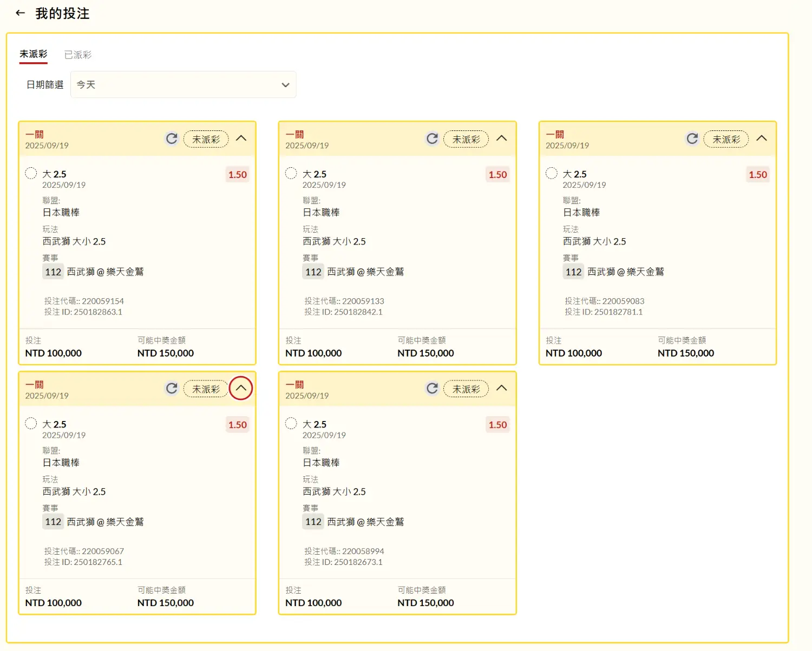
Task: Collapse the bet card with code 220058994
Action: [x=502, y=389]
